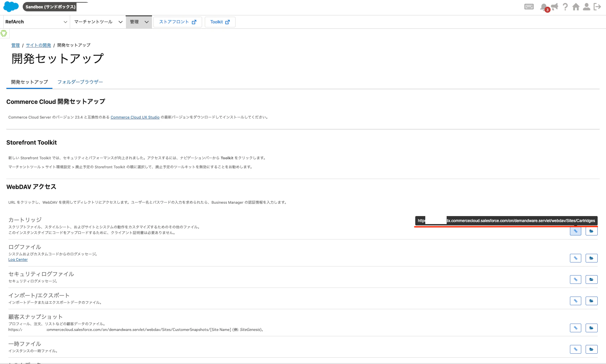
Task: Click the WebDAV アクセス heading
Action: pos(31,187)
